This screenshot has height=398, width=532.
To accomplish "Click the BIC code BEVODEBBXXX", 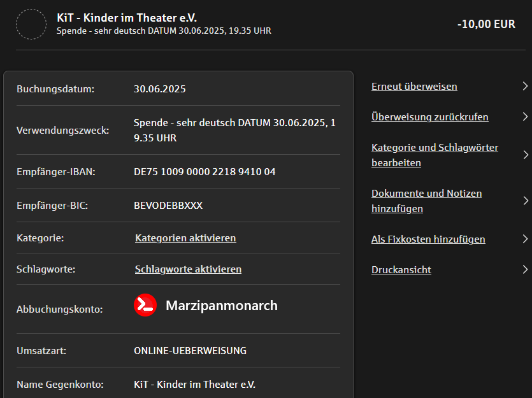I will (x=168, y=206).
